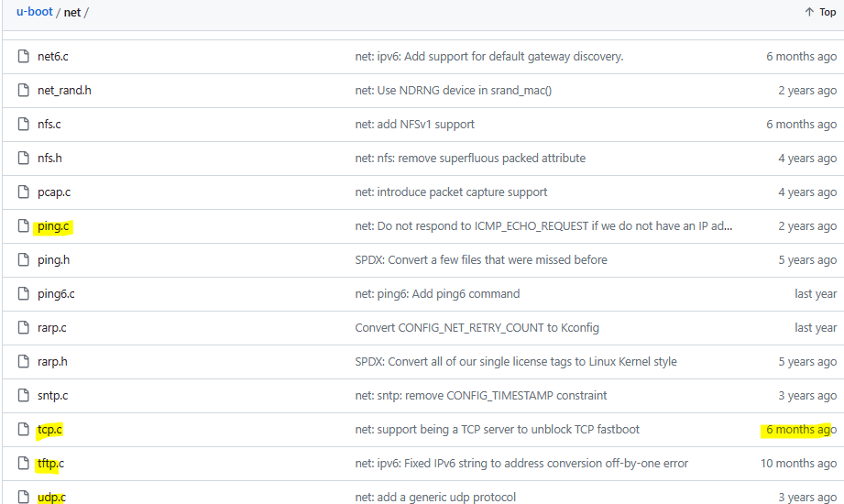The width and height of the screenshot is (844, 504).
Task: Open ping.h file
Action: tap(53, 260)
